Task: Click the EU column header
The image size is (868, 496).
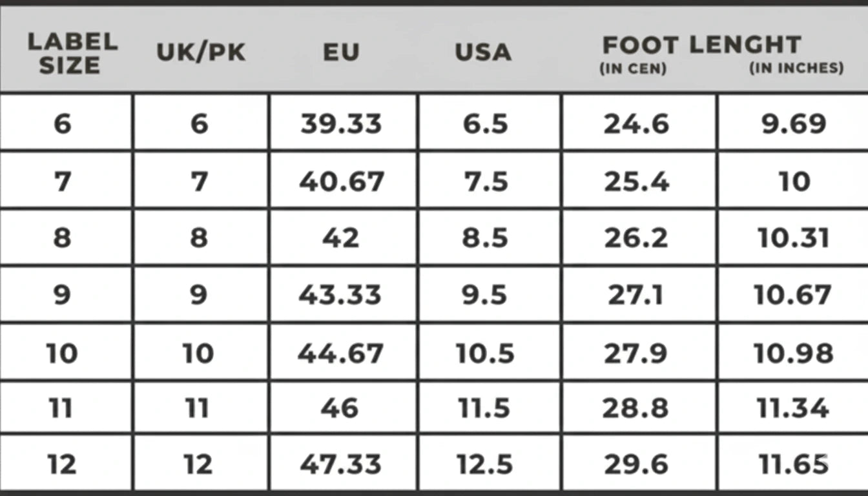Action: click(341, 53)
